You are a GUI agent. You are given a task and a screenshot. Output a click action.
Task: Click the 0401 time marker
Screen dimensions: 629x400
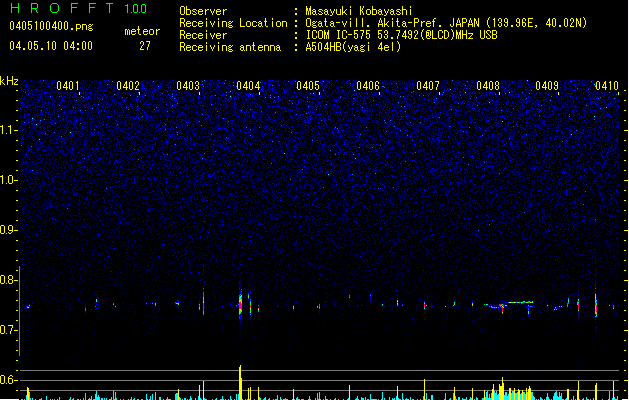click(68, 86)
